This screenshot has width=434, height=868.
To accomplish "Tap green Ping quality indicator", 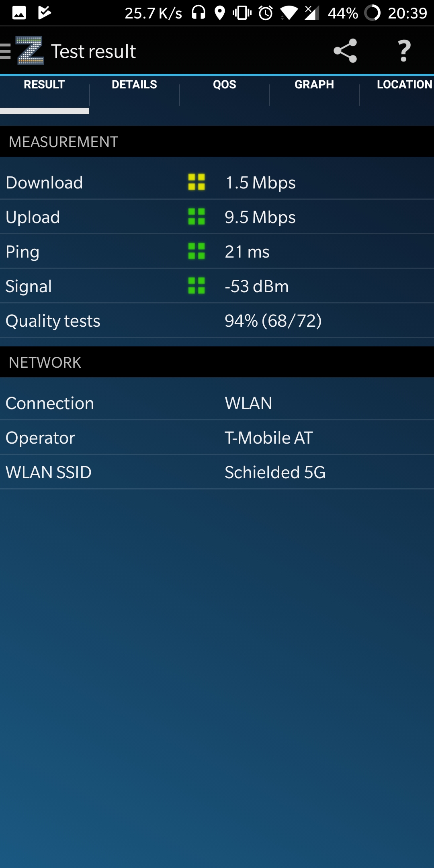I will click(x=197, y=251).
